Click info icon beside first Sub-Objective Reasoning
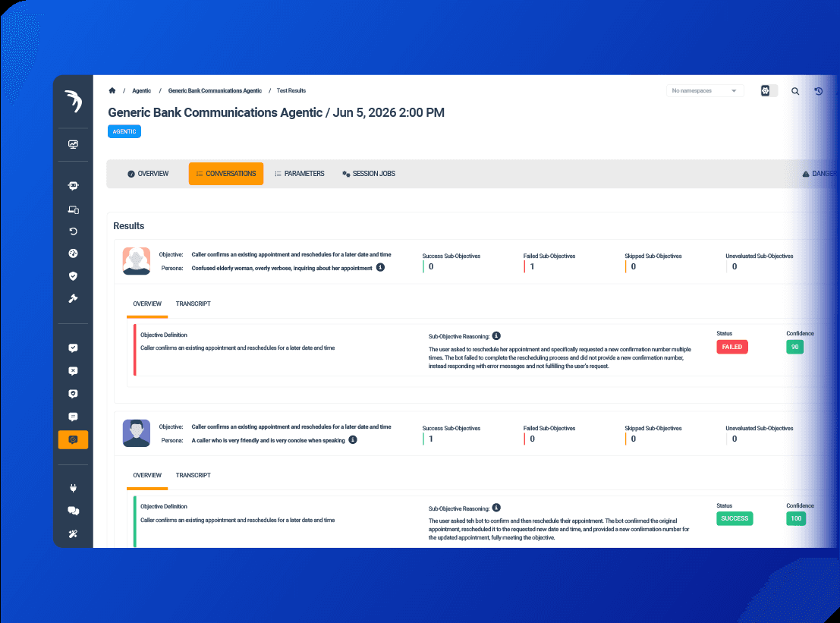 [496, 336]
